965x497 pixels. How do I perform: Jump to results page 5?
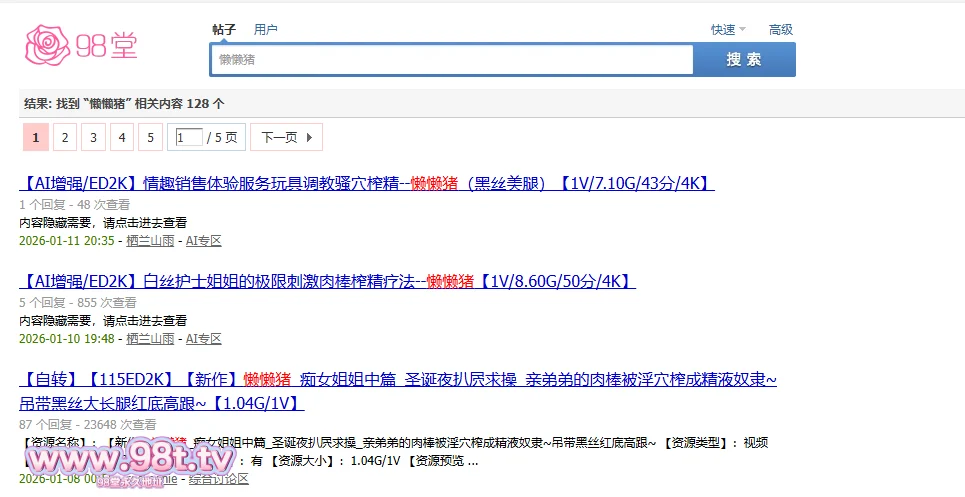pos(150,137)
